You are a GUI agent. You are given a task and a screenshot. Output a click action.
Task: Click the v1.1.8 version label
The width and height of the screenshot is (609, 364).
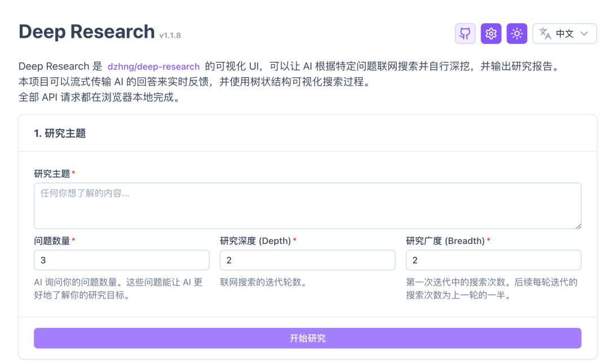170,35
